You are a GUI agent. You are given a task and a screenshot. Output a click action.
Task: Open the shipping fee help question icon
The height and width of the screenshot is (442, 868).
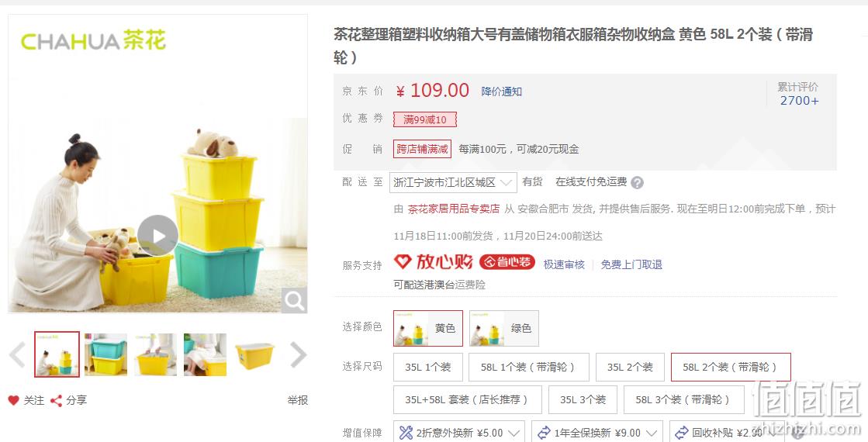(637, 182)
